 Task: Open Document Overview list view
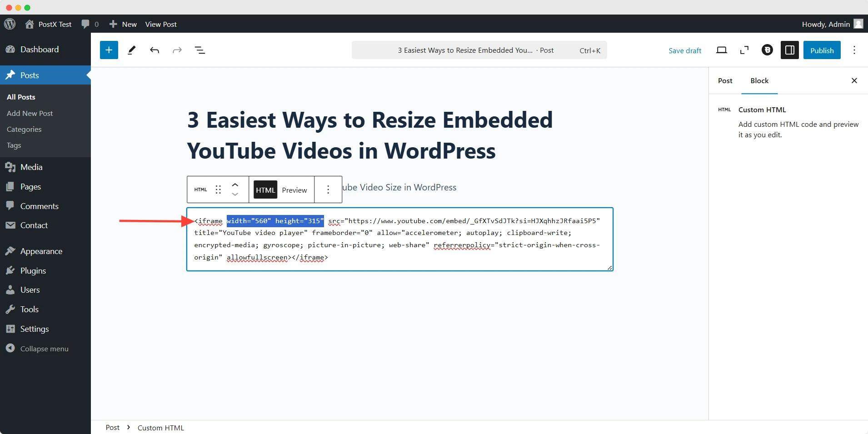pyautogui.click(x=200, y=50)
